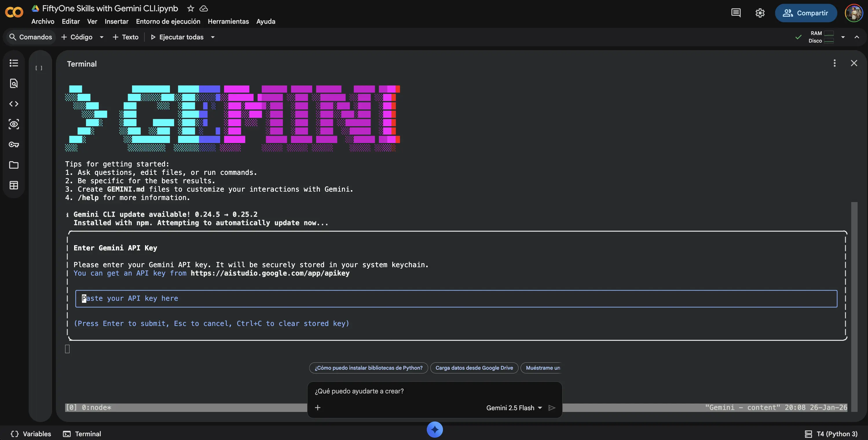
Task: Open the comments speech bubble icon
Action: pyautogui.click(x=736, y=13)
